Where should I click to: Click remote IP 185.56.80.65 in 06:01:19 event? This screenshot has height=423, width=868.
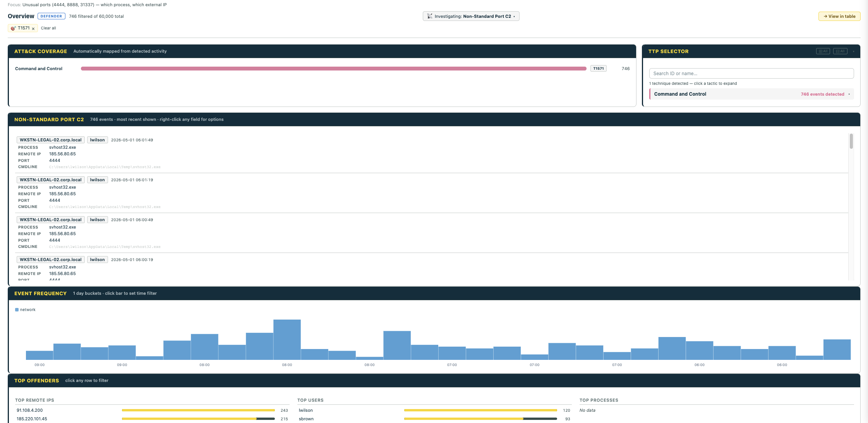tap(62, 194)
